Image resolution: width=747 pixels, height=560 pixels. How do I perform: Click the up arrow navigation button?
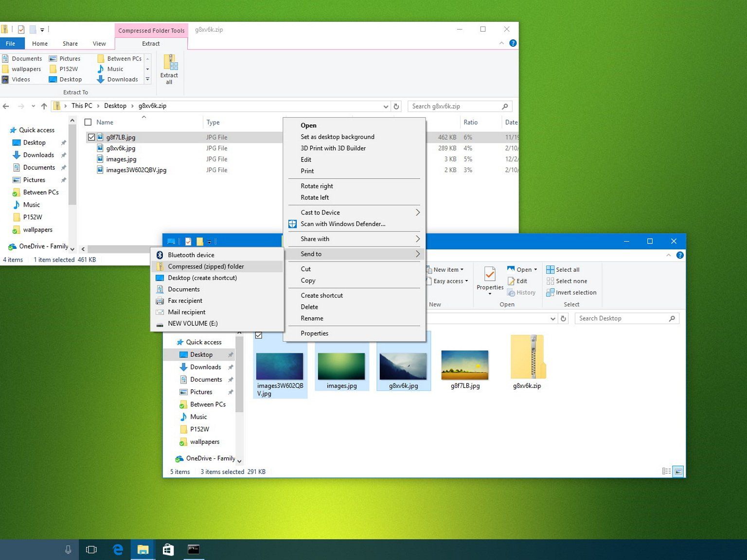coord(44,106)
